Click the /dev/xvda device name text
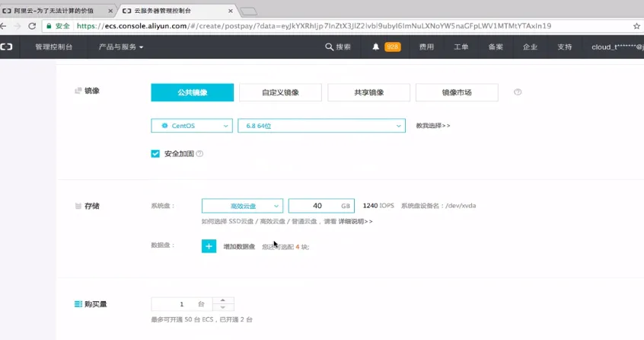The width and height of the screenshot is (644, 340). point(461,206)
